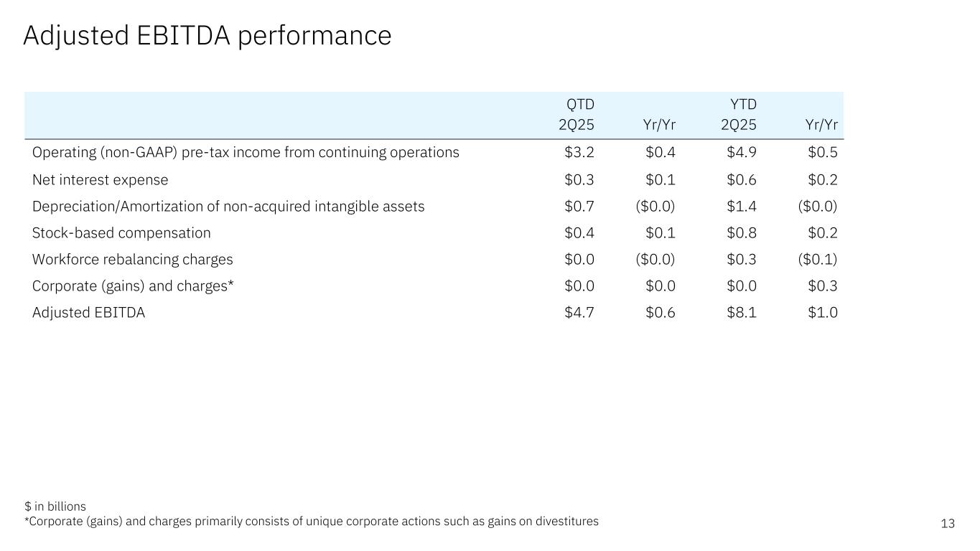Select the Stock-based compensation row label
The height and width of the screenshot is (551, 980).
click(121, 233)
